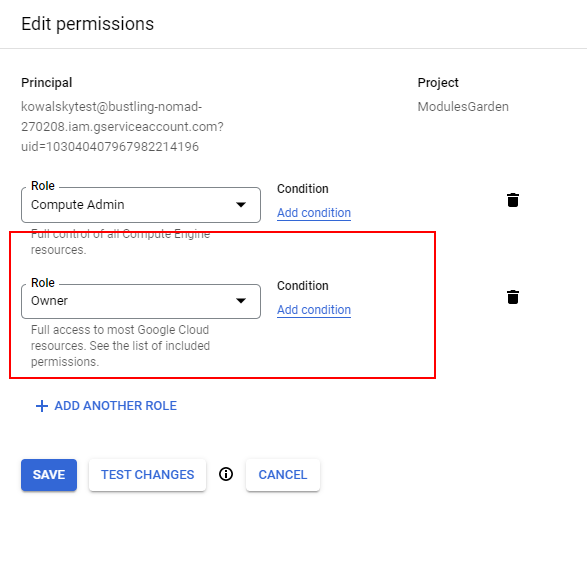Click the Project label
The height and width of the screenshot is (579, 587).
[438, 82]
